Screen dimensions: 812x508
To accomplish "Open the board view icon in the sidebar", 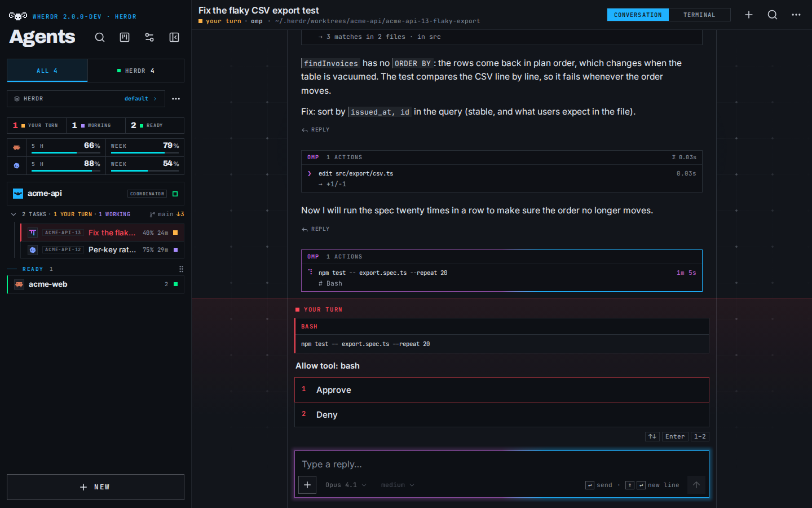I will tap(125, 37).
